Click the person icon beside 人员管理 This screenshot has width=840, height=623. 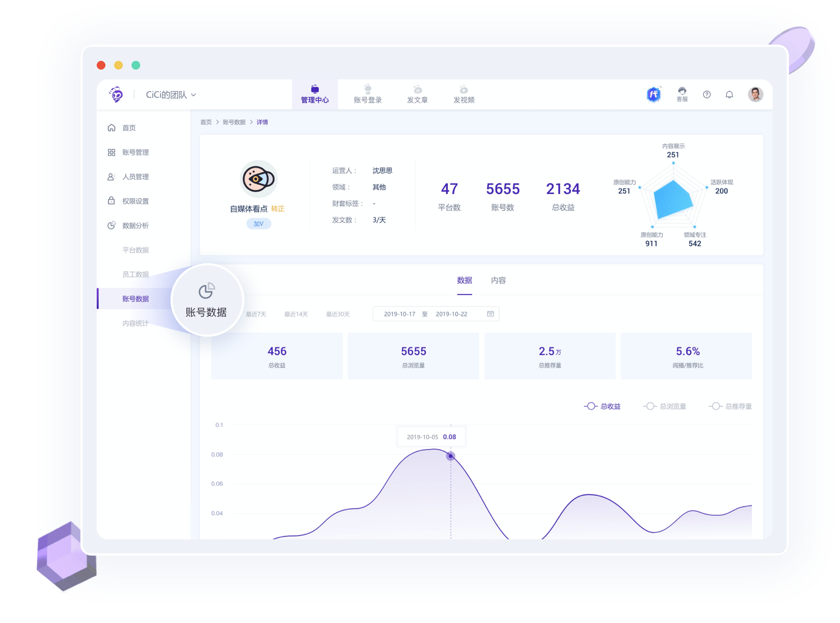(x=111, y=177)
